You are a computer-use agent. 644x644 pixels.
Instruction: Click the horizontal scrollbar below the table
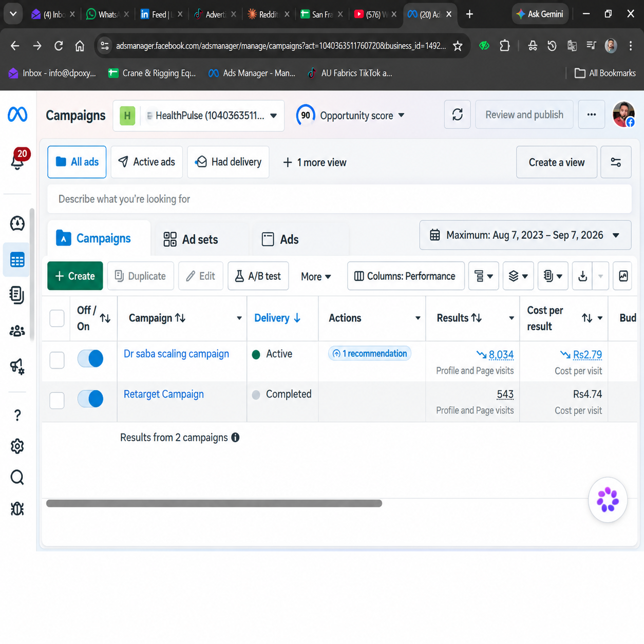pos(214,503)
